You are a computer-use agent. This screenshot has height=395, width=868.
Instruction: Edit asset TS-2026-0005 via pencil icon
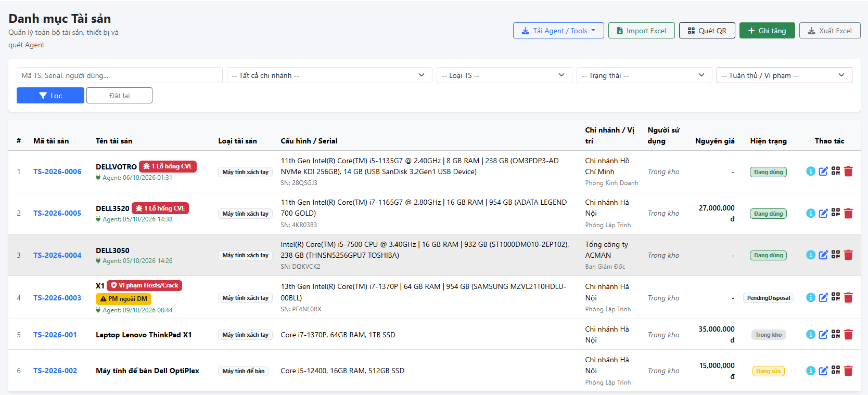[x=823, y=213]
